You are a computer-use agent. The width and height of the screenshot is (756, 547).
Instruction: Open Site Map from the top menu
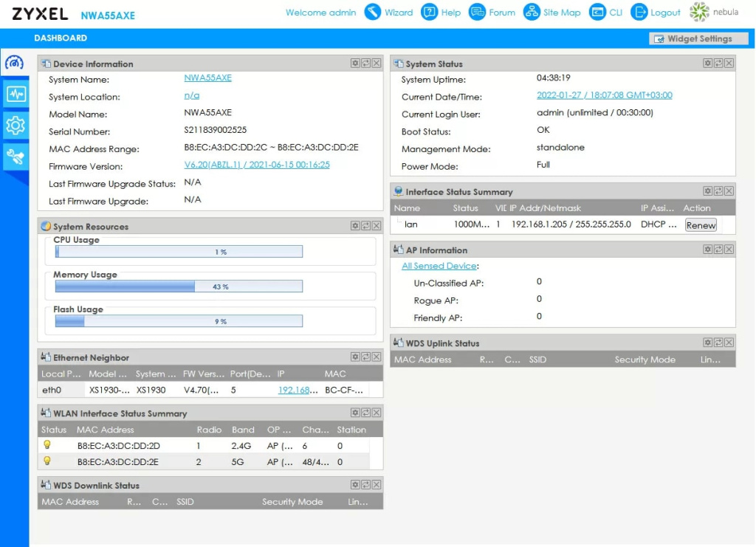(552, 13)
